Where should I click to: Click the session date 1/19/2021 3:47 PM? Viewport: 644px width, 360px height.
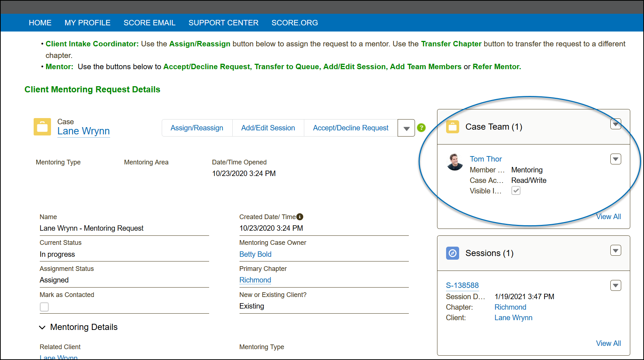pos(524,297)
